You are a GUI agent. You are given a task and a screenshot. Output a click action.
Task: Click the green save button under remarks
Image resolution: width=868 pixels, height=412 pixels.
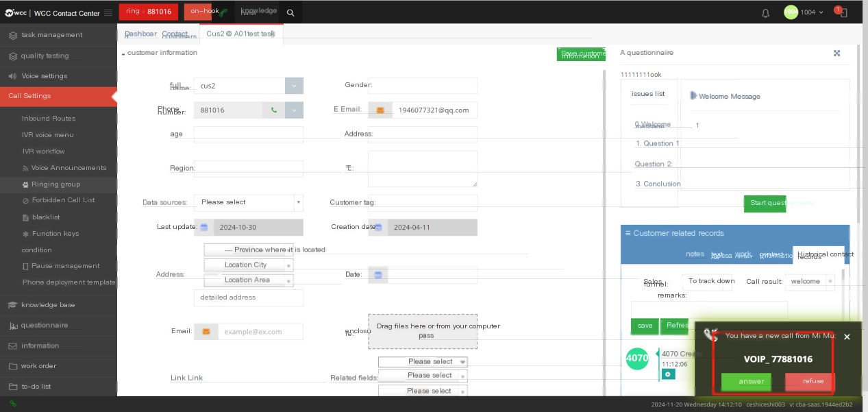[x=645, y=326]
